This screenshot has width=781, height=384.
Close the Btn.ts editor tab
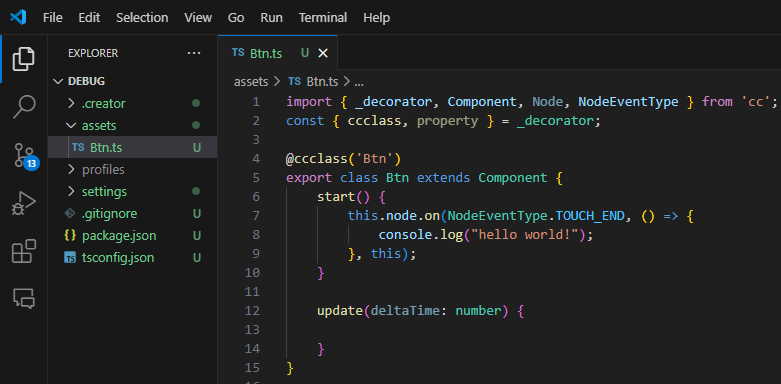323,53
